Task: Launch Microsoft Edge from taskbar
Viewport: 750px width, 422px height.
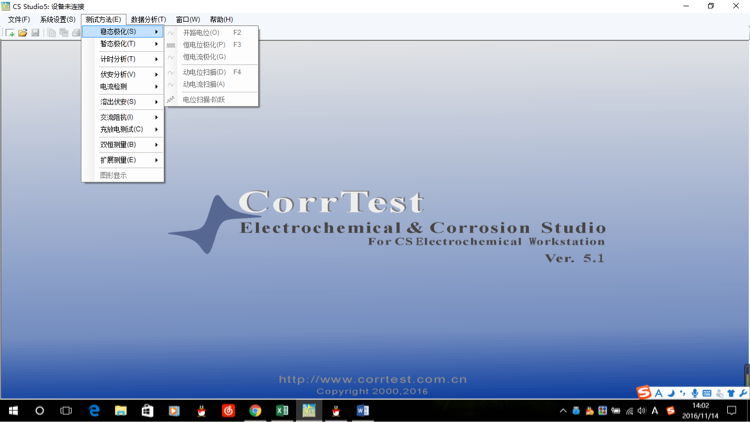Action: pyautogui.click(x=94, y=411)
